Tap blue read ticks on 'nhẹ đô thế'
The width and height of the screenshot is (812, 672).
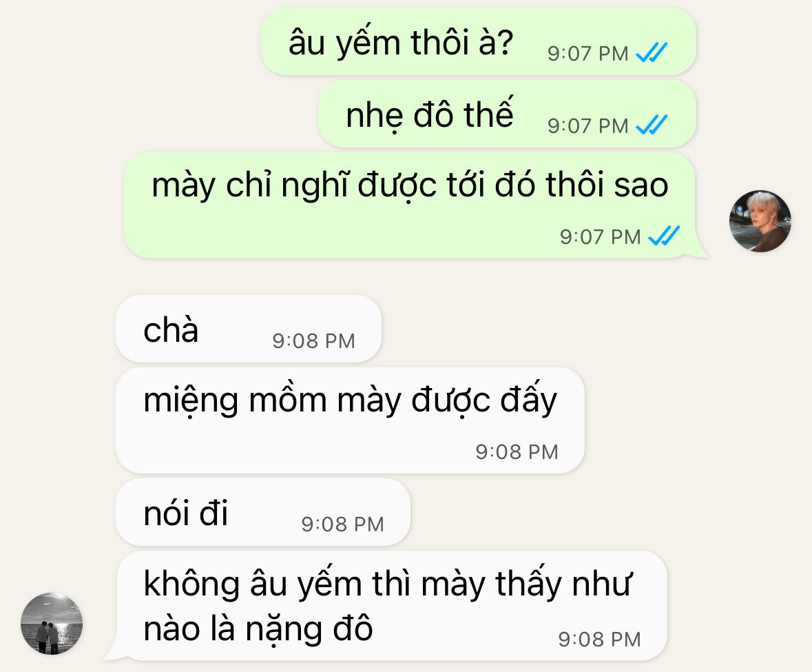(652, 125)
